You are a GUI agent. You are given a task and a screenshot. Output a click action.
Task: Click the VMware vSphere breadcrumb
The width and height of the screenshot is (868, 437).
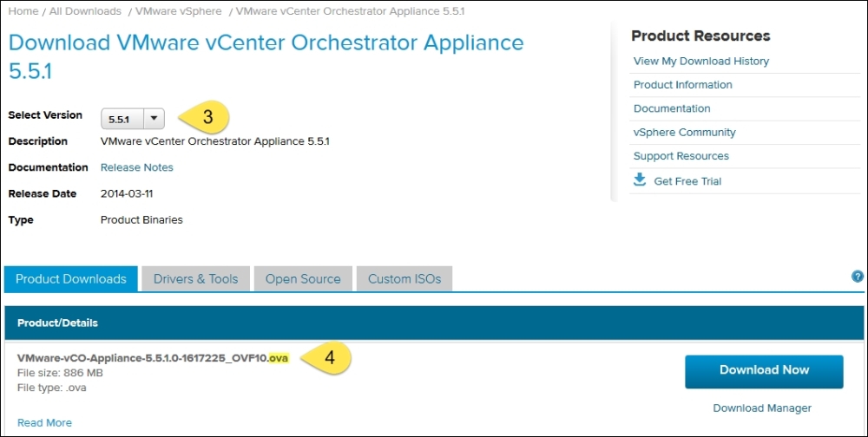[178, 11]
